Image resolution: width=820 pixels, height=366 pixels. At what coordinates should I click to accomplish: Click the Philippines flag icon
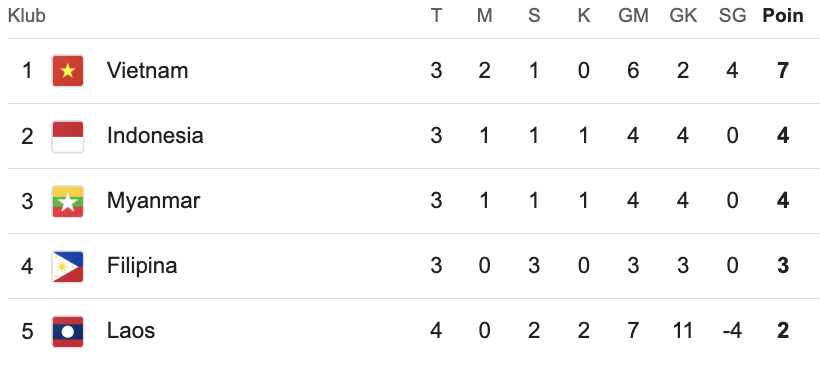pyautogui.click(x=68, y=266)
